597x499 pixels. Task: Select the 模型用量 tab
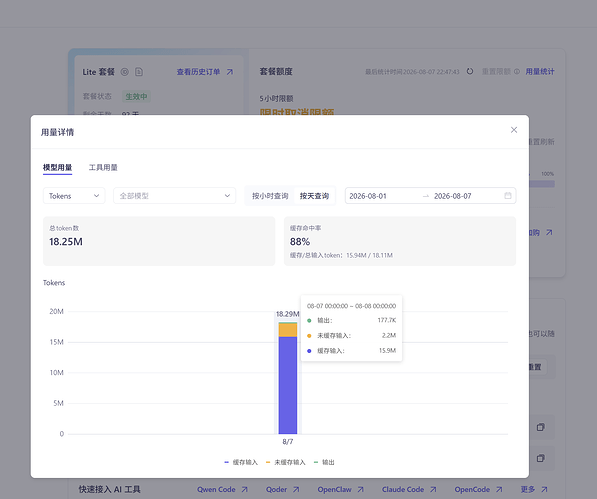[57, 167]
